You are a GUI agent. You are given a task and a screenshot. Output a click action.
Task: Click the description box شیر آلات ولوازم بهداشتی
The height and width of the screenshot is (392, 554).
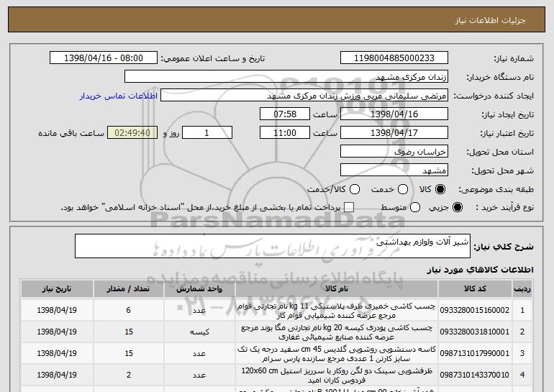coord(273,246)
